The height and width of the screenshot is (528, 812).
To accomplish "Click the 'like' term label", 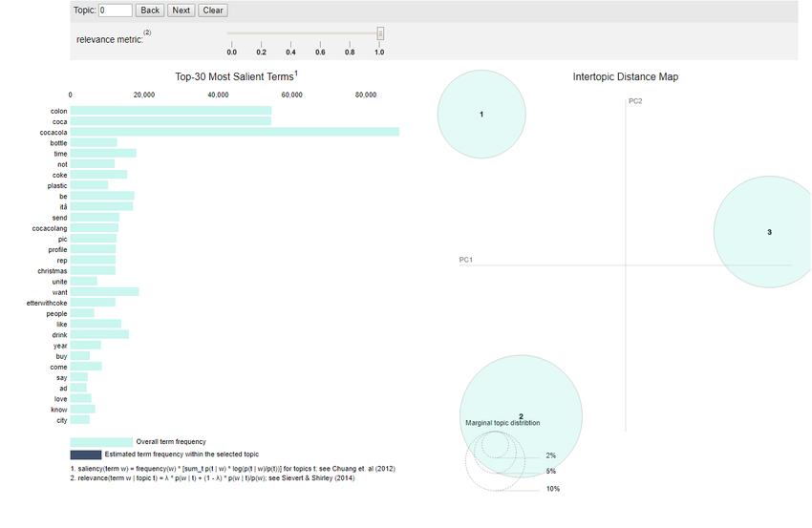I will 62,324.
